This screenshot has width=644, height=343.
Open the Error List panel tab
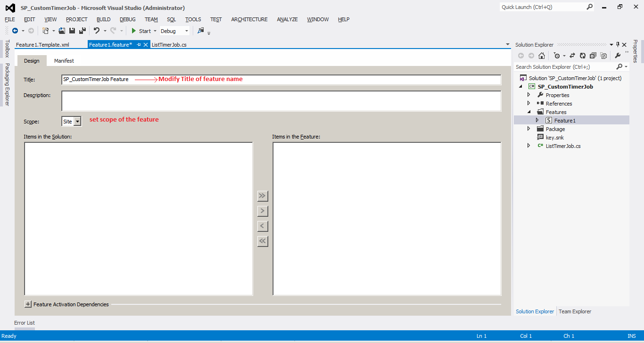pos(25,323)
